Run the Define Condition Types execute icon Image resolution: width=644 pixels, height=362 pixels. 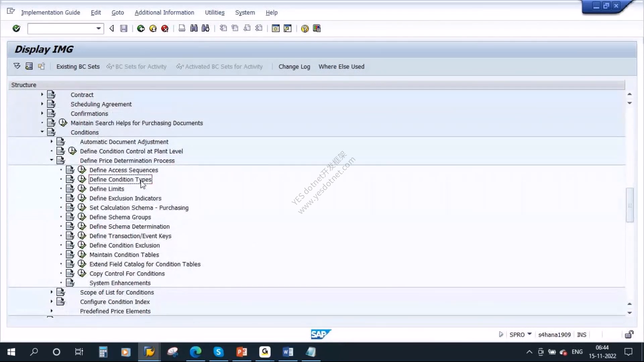[82, 179]
